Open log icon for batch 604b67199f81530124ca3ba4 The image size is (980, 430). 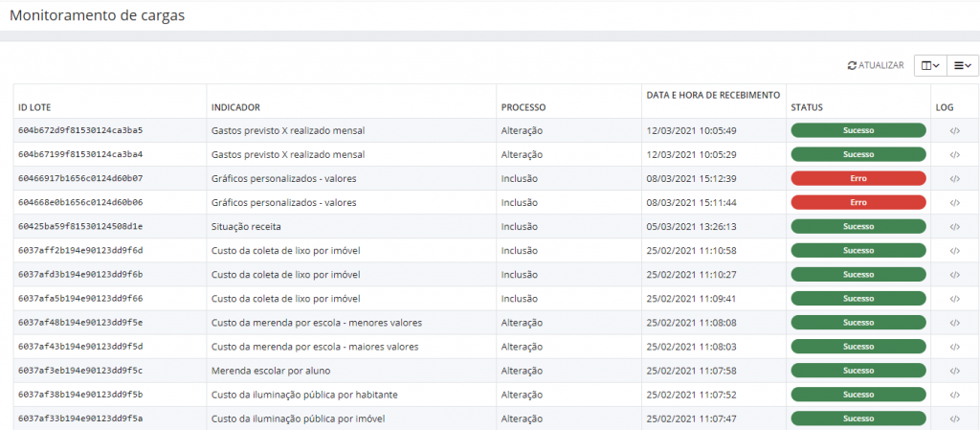[x=954, y=154]
